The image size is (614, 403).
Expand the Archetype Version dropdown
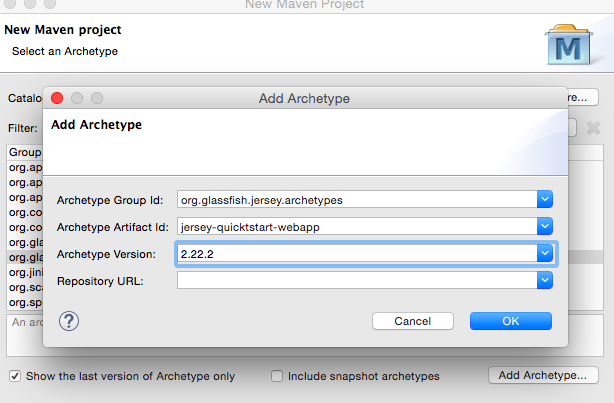[545, 253]
